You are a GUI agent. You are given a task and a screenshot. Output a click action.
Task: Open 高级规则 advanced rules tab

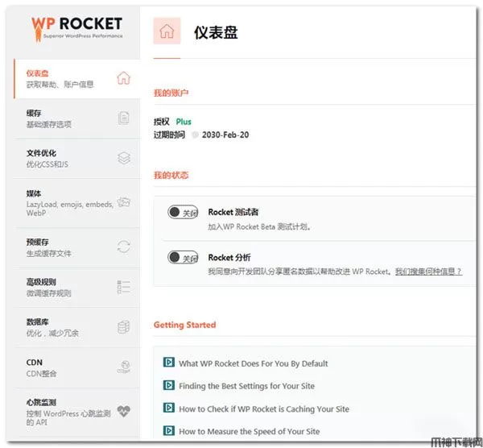point(77,288)
